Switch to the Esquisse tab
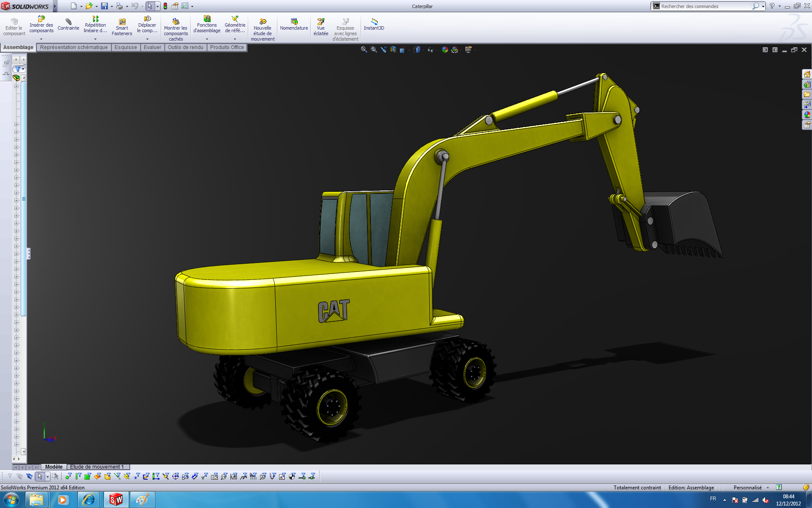Viewport: 812px width, 508px height. pos(126,47)
